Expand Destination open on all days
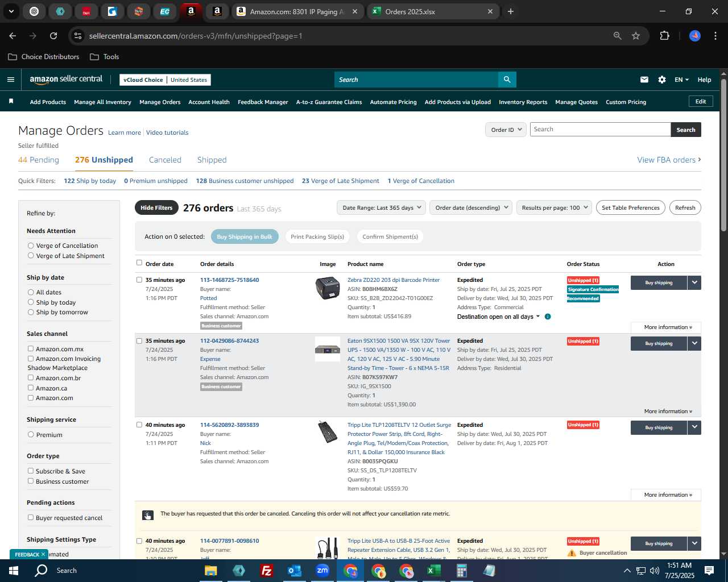 coord(498,317)
